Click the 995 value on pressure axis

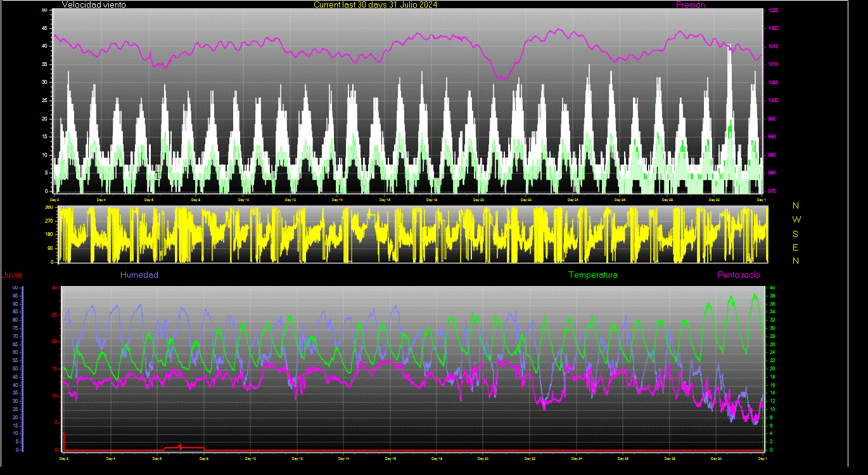tap(772, 119)
